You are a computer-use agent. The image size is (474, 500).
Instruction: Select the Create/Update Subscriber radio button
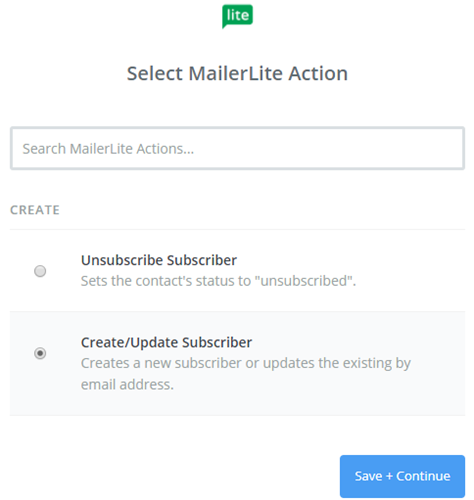point(40,353)
